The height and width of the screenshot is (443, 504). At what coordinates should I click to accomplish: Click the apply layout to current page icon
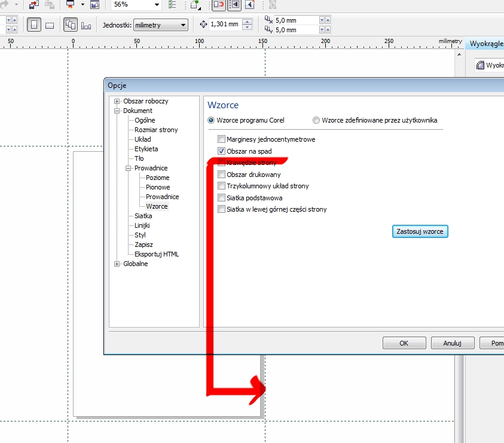tap(87, 25)
